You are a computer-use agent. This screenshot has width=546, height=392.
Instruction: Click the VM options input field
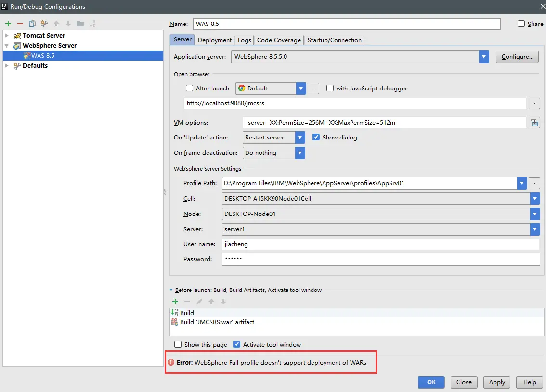[385, 123]
